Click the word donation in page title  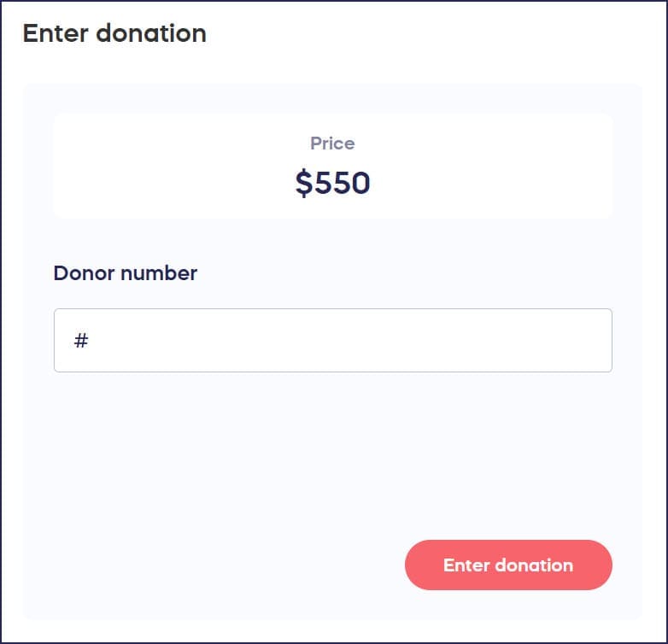(x=151, y=33)
